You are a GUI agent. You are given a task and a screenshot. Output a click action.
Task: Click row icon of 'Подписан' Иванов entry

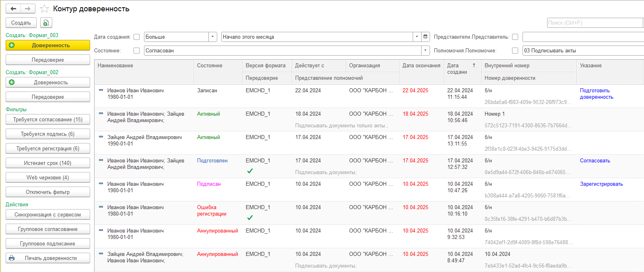tap(101, 183)
